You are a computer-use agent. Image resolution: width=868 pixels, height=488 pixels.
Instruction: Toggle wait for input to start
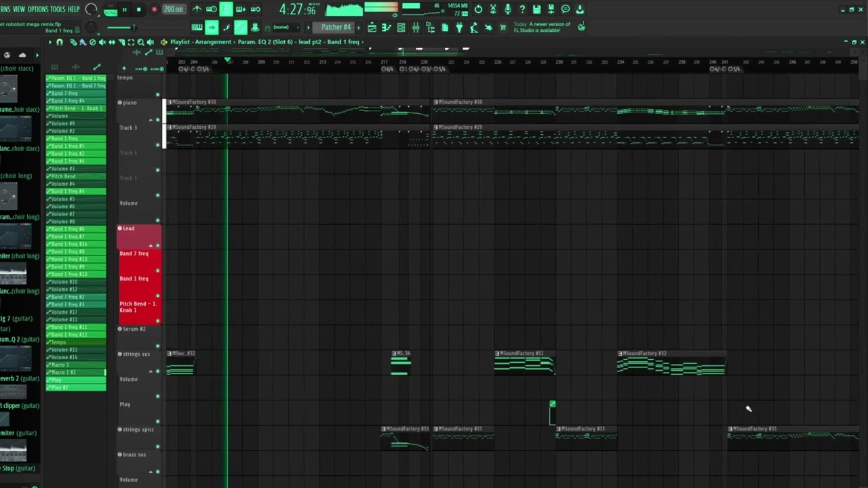[x=212, y=9]
